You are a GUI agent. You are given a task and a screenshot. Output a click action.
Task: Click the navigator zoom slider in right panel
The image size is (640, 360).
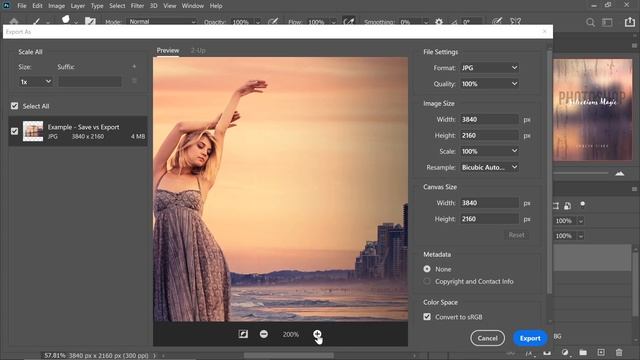582,173
